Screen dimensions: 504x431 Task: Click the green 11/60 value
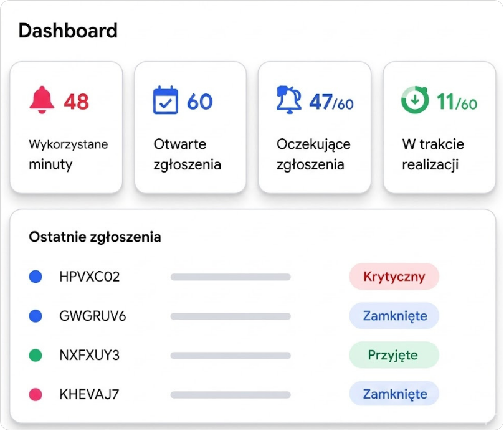457,102
